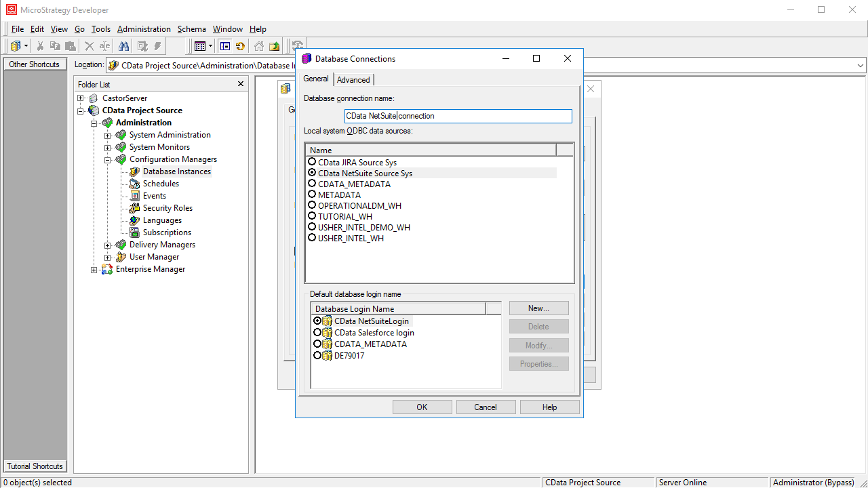Click the Rename icon on the toolbar
The width and height of the screenshot is (868, 488).
pyautogui.click(x=104, y=45)
